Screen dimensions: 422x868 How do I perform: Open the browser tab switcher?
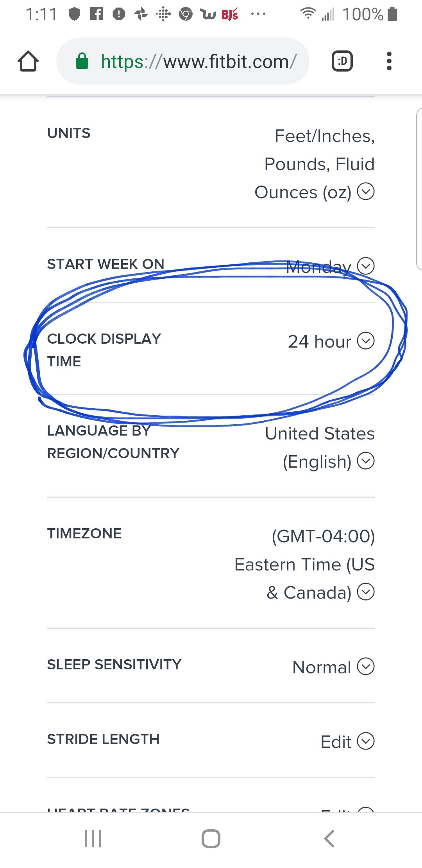342,61
